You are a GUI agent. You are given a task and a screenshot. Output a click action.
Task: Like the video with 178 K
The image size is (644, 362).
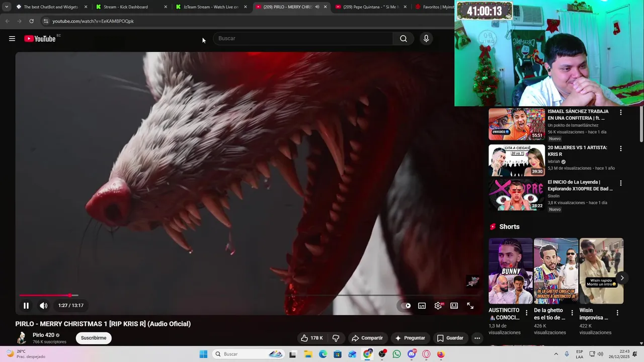click(311, 338)
